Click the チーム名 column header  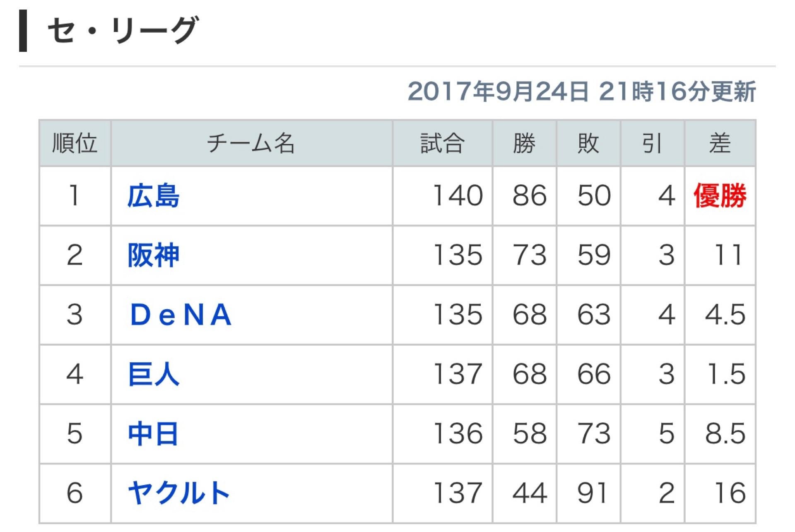click(x=251, y=143)
